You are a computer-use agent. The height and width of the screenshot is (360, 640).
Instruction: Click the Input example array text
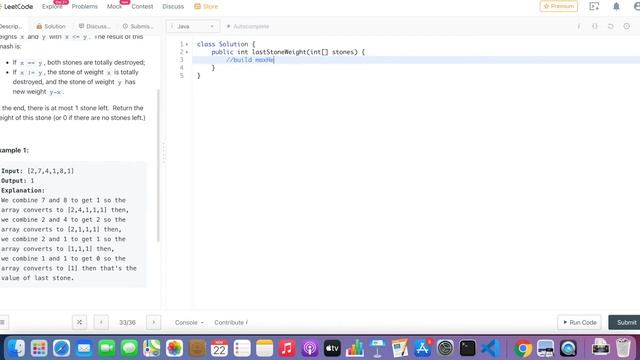[x=51, y=171]
